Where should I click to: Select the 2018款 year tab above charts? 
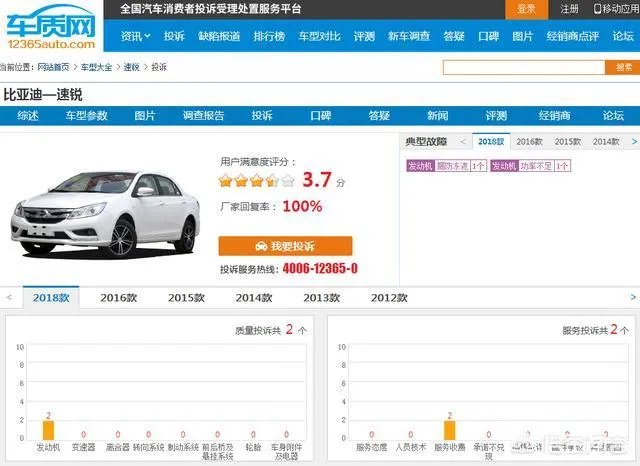(x=51, y=297)
